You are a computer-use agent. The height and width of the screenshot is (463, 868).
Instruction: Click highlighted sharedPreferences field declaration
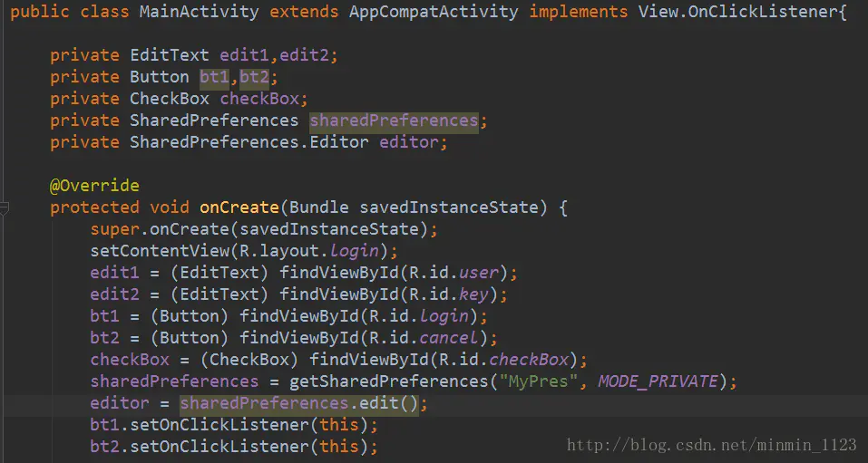pos(394,121)
